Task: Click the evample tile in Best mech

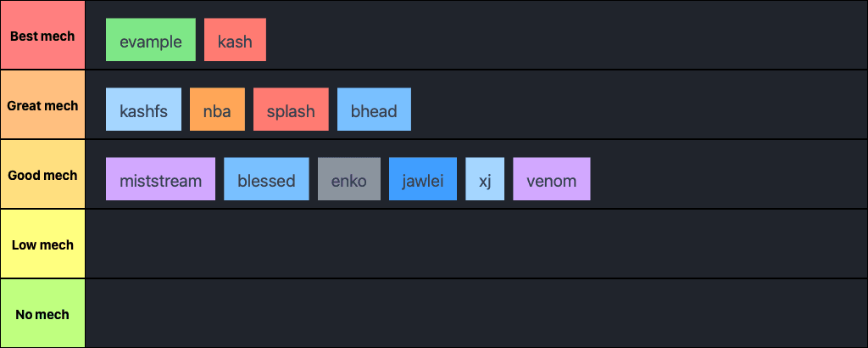Action: tap(151, 40)
